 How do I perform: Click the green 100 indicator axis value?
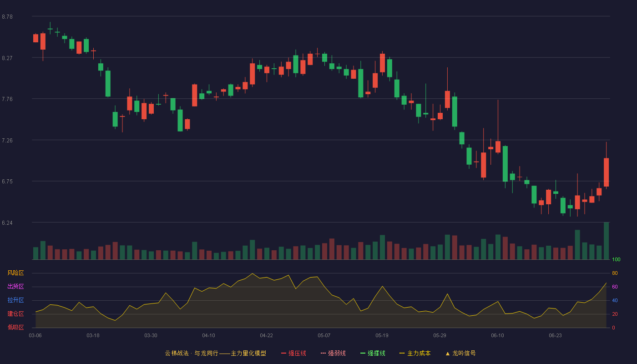pyautogui.click(x=616, y=260)
